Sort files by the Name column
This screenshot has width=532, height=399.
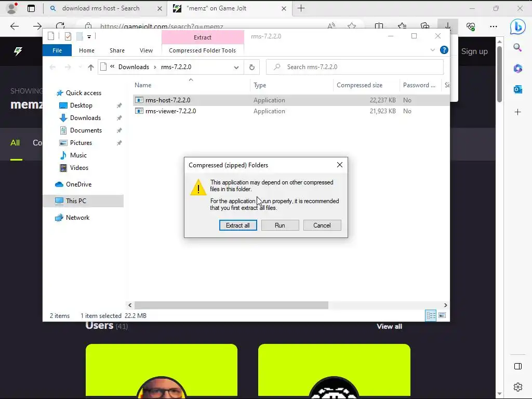[x=143, y=85]
